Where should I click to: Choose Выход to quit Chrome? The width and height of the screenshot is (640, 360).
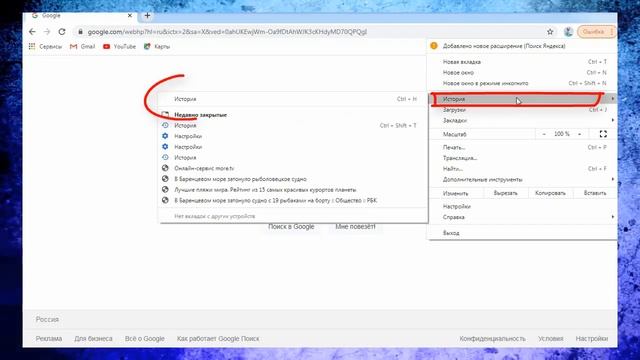click(x=522, y=233)
